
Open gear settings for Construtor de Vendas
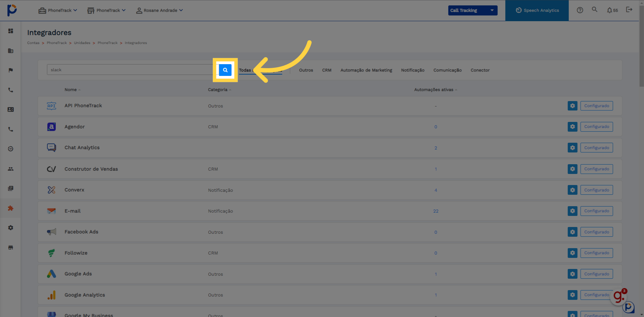(x=573, y=169)
